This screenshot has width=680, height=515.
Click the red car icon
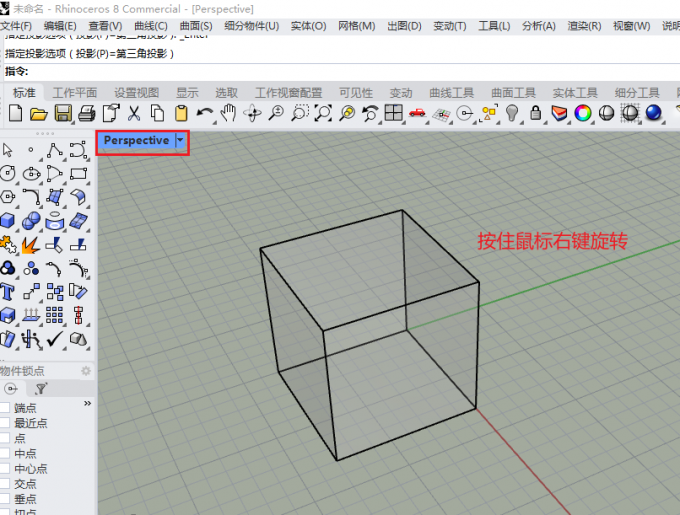417,113
